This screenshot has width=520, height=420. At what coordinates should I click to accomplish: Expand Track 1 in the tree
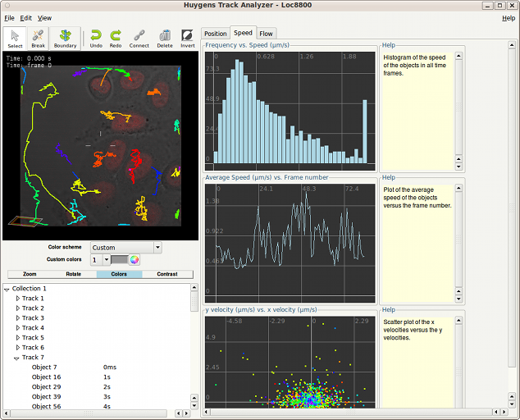pos(18,299)
